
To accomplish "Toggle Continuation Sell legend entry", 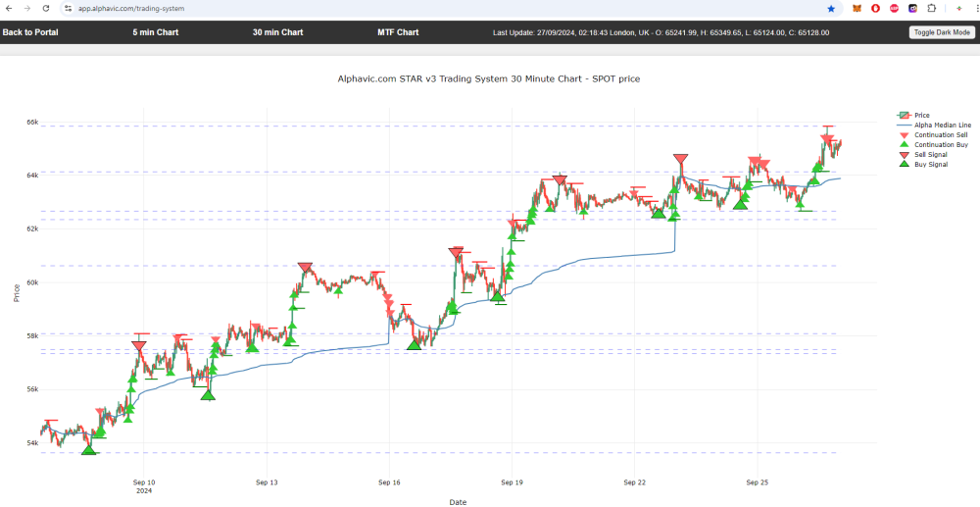I will (x=940, y=135).
